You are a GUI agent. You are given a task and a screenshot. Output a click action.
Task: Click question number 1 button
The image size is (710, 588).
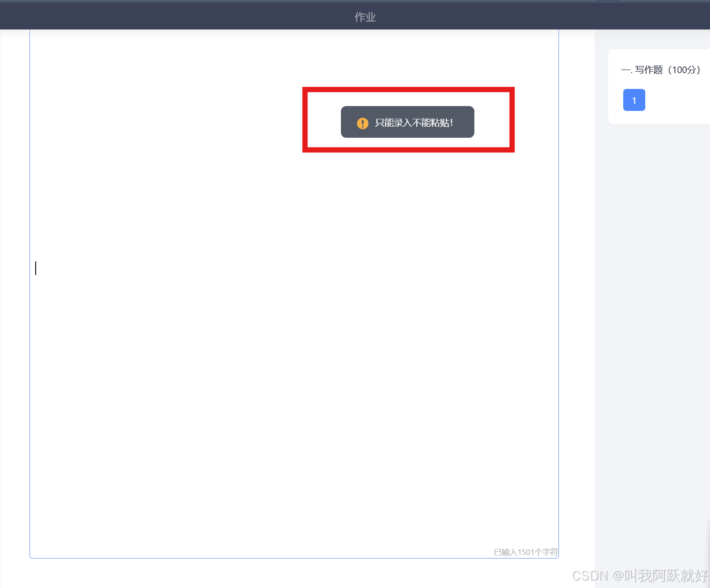pyautogui.click(x=634, y=100)
